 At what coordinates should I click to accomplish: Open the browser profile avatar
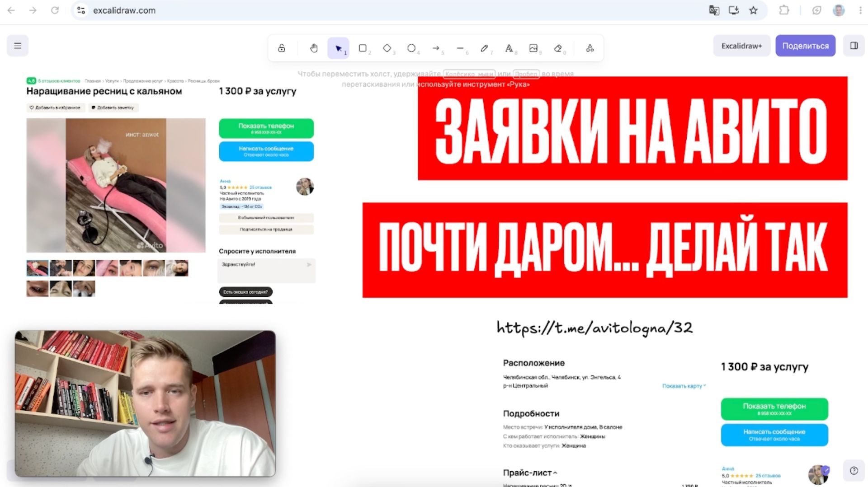coord(839,10)
